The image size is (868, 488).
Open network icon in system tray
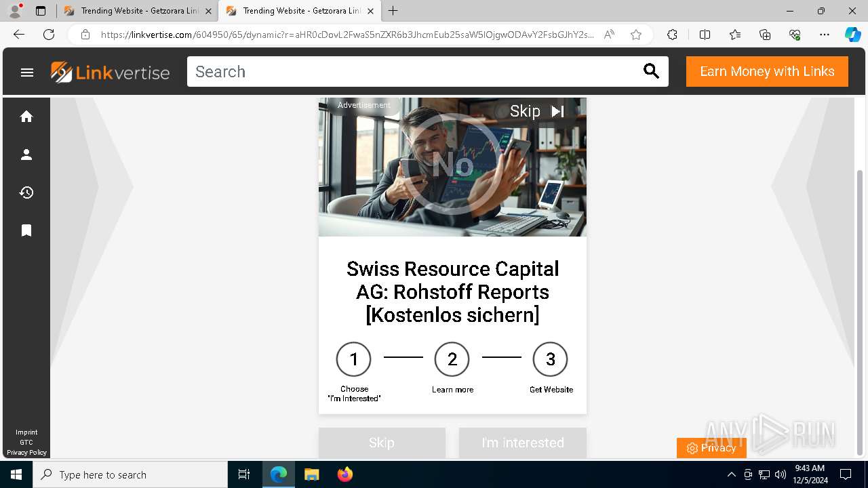764,474
